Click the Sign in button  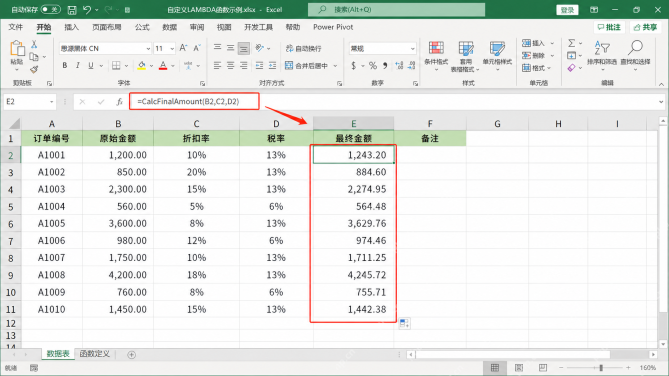567,10
